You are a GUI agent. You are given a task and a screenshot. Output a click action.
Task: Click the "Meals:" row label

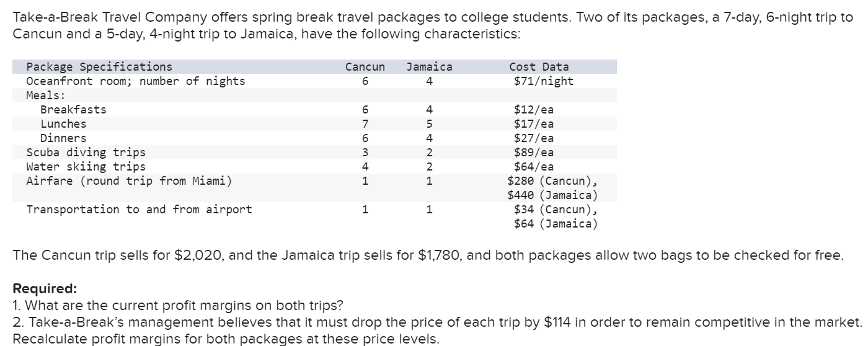[x=46, y=95]
